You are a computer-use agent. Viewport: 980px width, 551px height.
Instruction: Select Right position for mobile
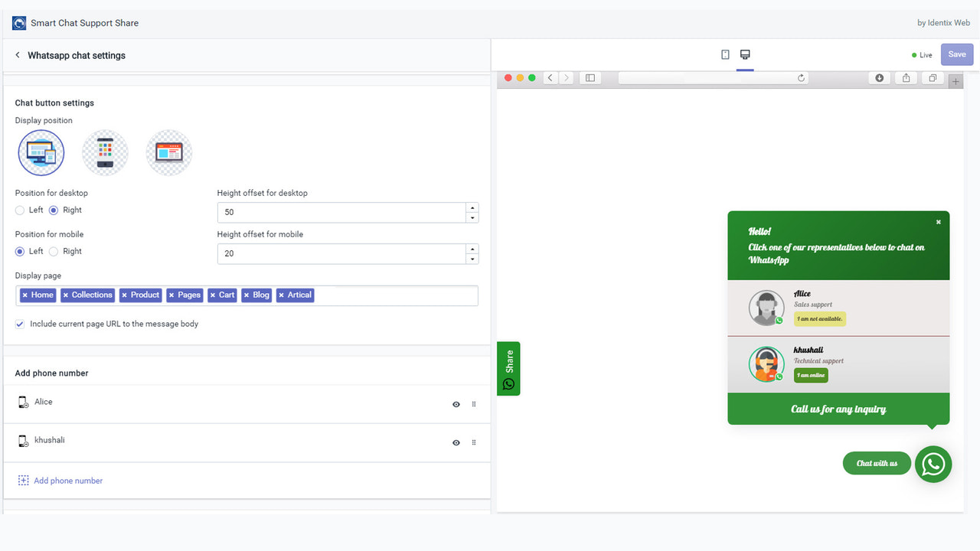[54, 251]
